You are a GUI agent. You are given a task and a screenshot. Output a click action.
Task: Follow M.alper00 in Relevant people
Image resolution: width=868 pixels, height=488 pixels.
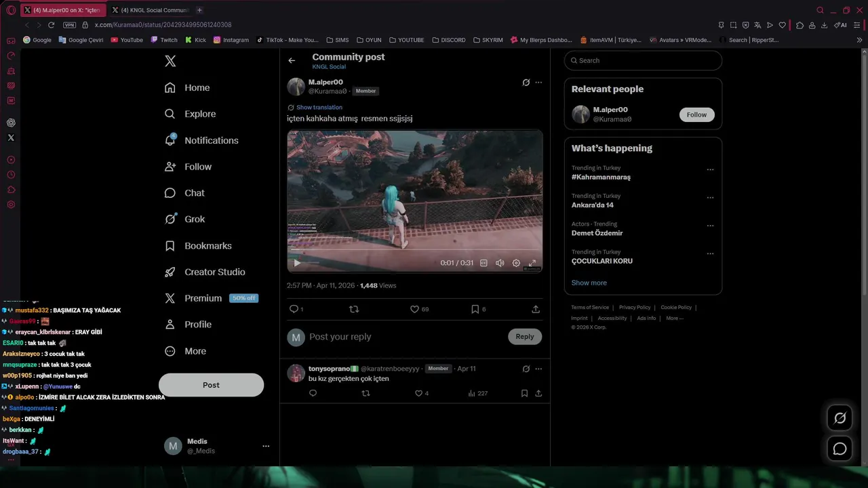(696, 115)
